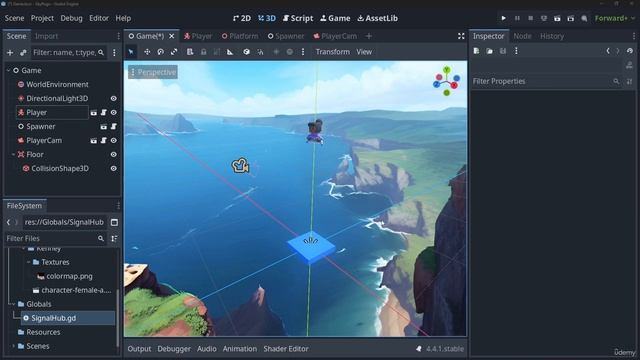Open the sun preview settings in 3D toolbar
640x360 pixels.
point(276,52)
